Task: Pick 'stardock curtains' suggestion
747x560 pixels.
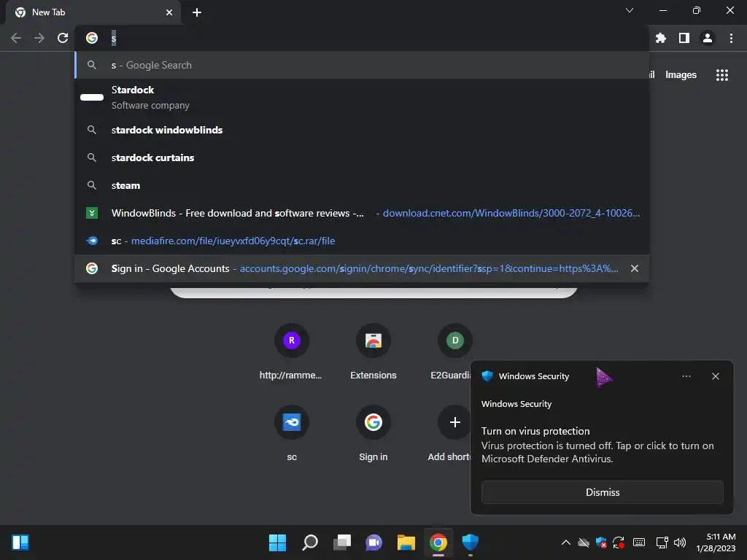Action: click(x=362, y=157)
